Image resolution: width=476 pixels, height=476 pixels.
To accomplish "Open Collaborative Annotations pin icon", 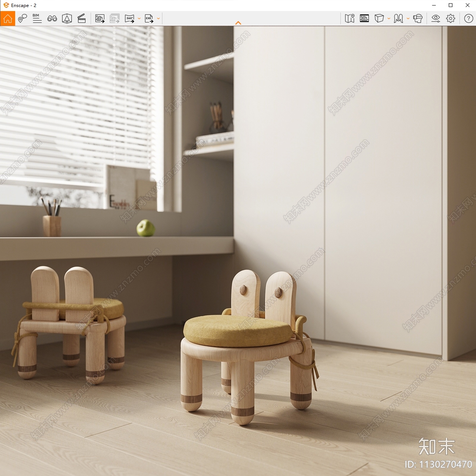I will pyautogui.click(x=22, y=18).
